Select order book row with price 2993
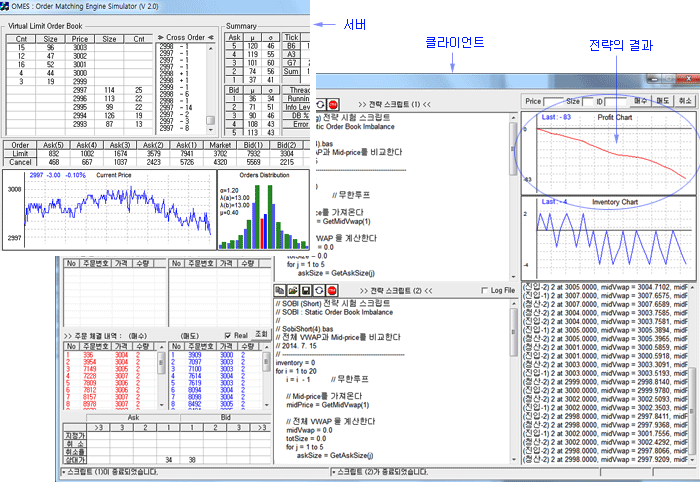The width and height of the screenshot is (700, 482). 80,124
